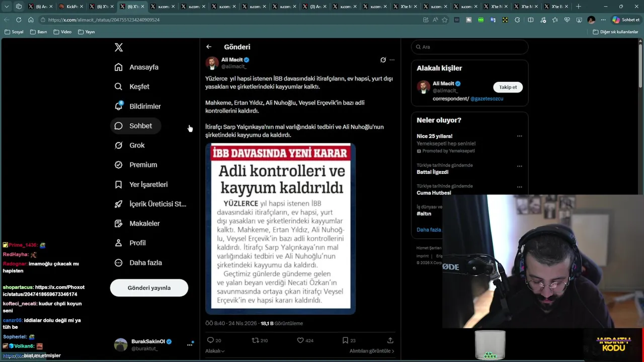The width and height of the screenshot is (644, 362).
Task: Open @gazetesozcu mention link
Action: pyautogui.click(x=487, y=99)
